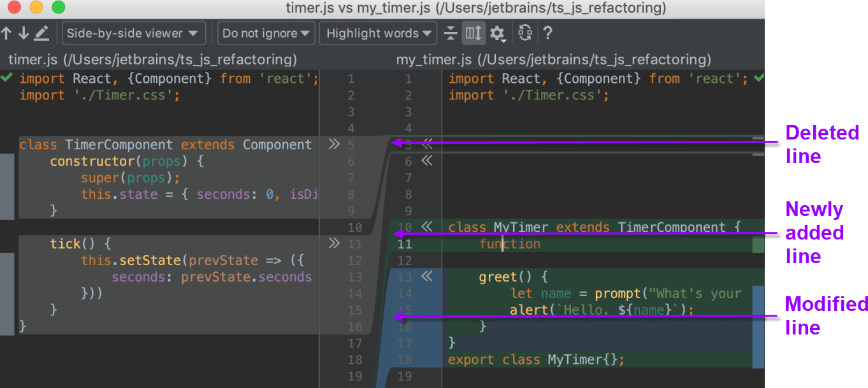Open help with the question mark icon
The height and width of the screenshot is (388, 868).
547,33
